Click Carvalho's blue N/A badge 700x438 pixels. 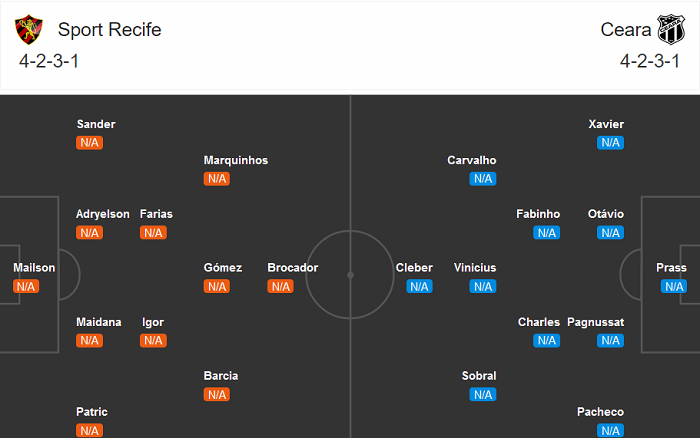click(483, 179)
